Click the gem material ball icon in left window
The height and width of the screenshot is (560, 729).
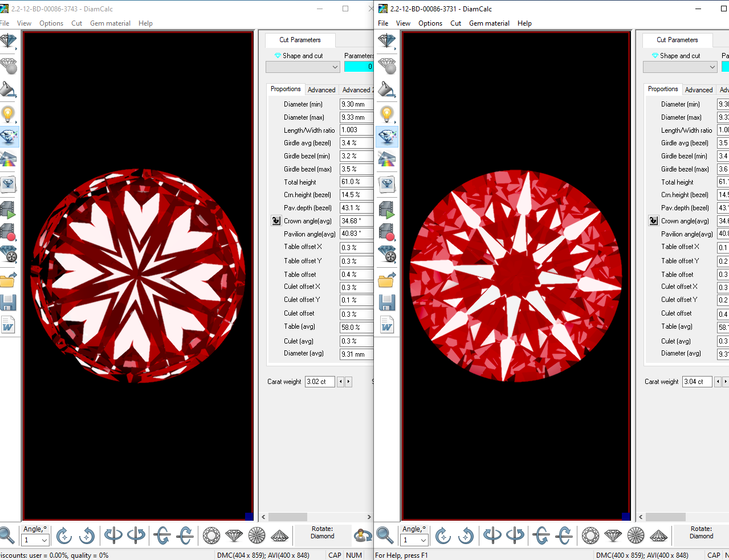tap(9, 66)
